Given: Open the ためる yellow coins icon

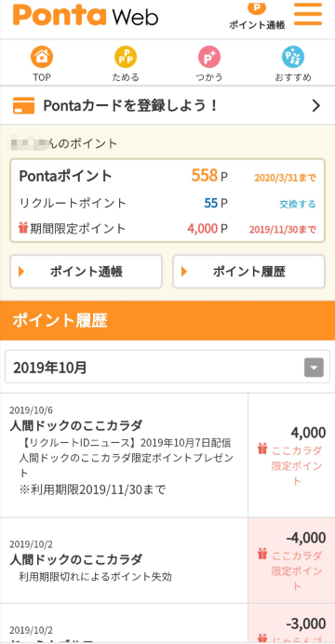Looking at the screenshot, I should point(126,57).
